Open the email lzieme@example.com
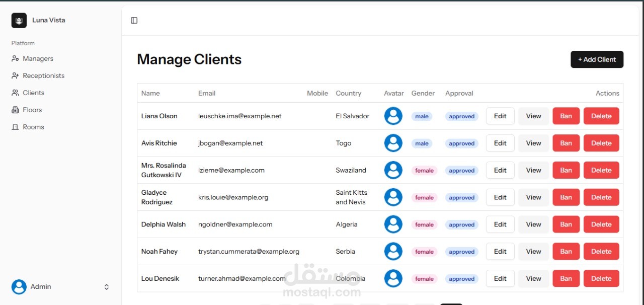The width and height of the screenshot is (644, 305). pyautogui.click(x=231, y=171)
